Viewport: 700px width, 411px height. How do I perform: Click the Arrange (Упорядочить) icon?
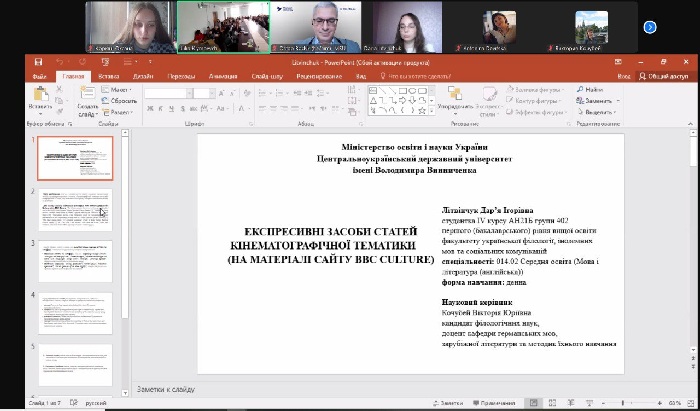(x=455, y=94)
